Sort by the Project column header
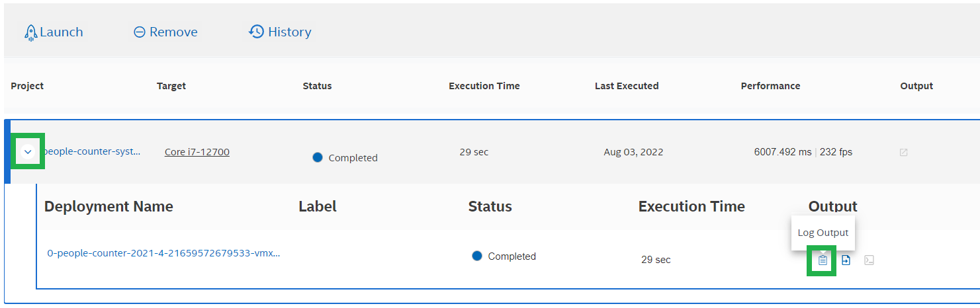The height and width of the screenshot is (308, 980). 27,86
